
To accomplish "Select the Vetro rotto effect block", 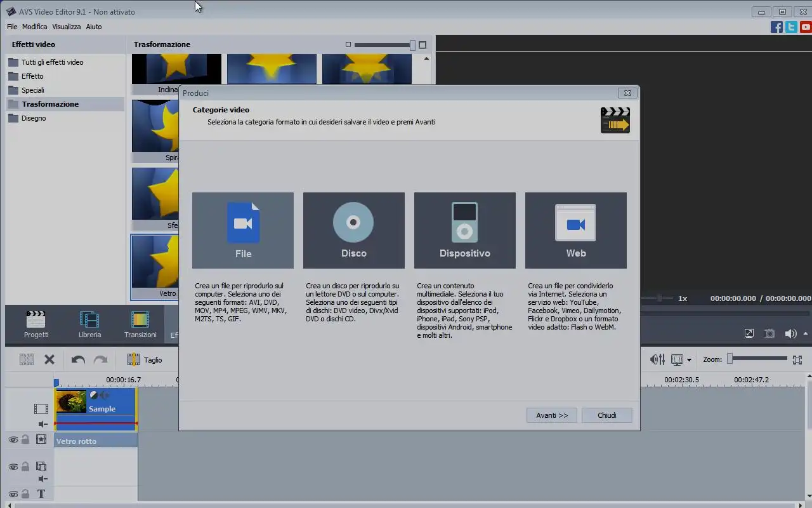I will pos(96,441).
